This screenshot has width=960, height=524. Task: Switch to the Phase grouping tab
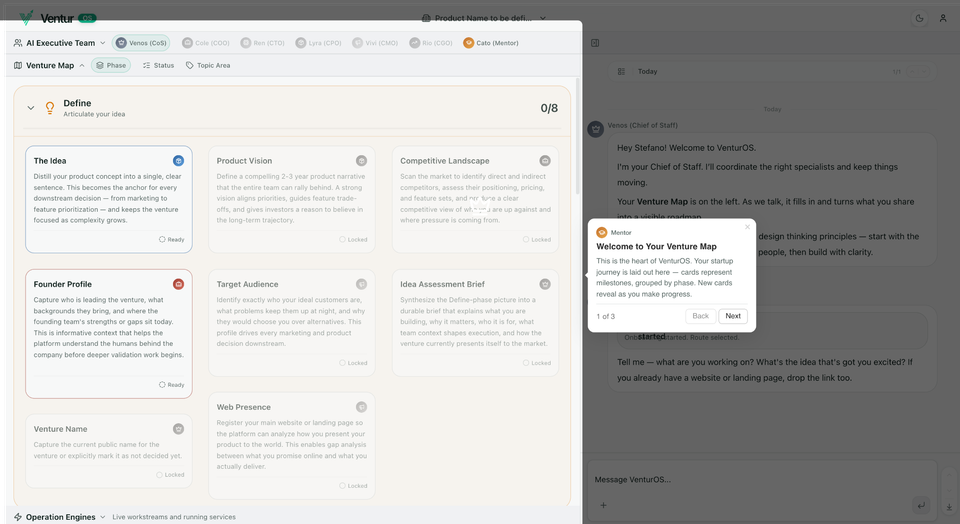[x=111, y=66]
